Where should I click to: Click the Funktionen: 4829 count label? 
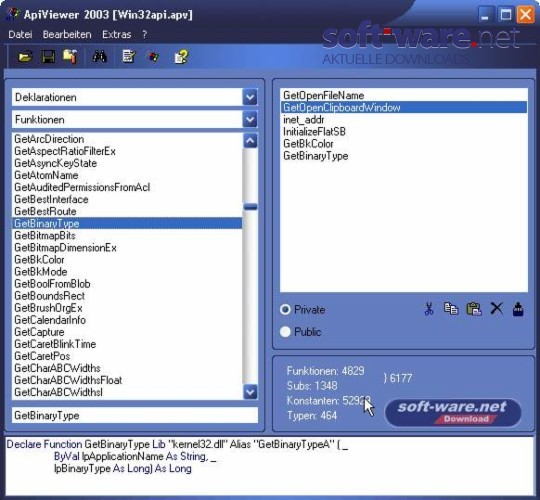325,371
